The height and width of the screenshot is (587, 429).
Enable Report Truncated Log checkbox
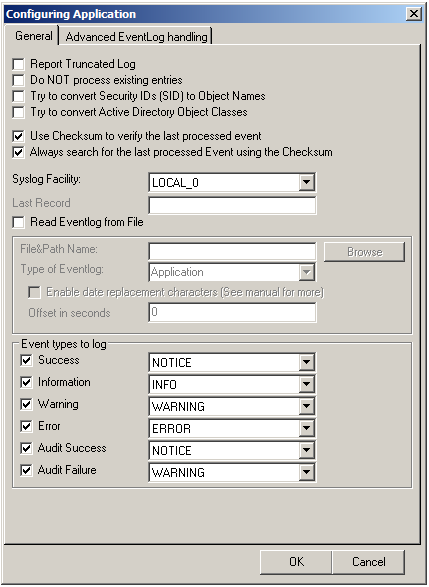click(18, 64)
